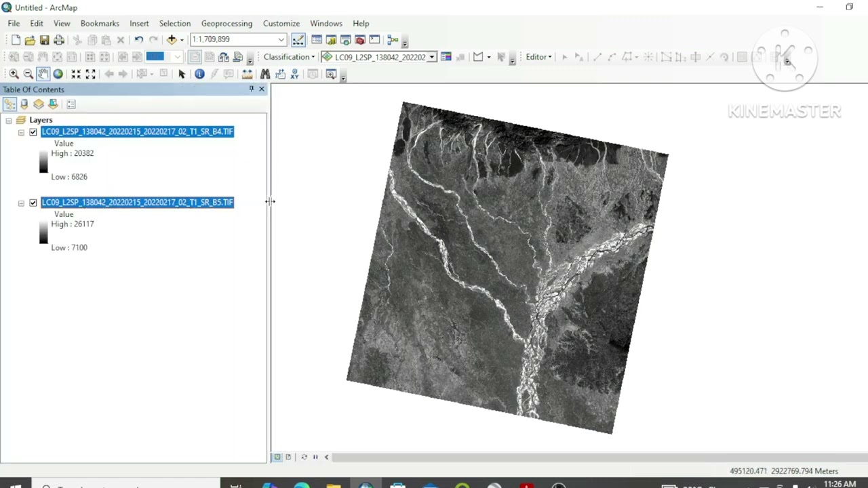Toggle visibility of the B5.TIF layer
The height and width of the screenshot is (488, 868).
point(33,203)
